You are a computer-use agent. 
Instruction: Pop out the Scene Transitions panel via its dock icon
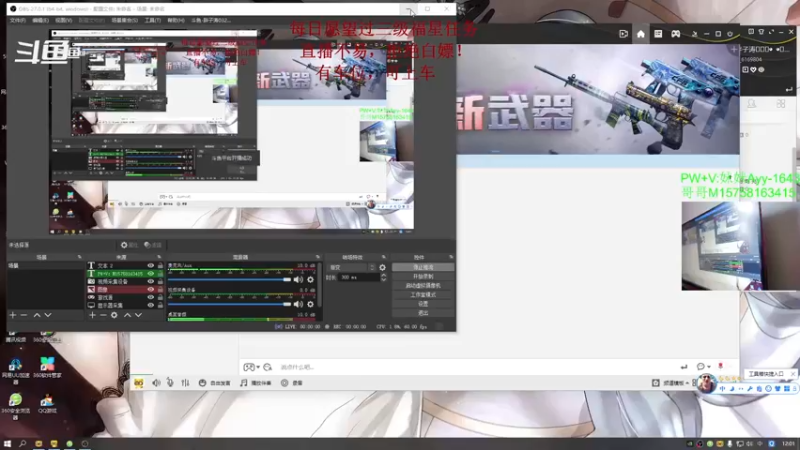384,257
